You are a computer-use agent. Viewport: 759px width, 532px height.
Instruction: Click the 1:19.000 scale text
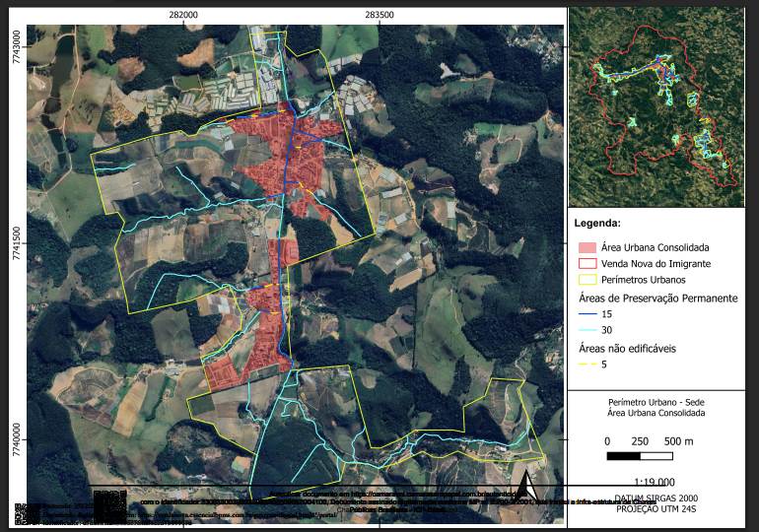click(655, 483)
